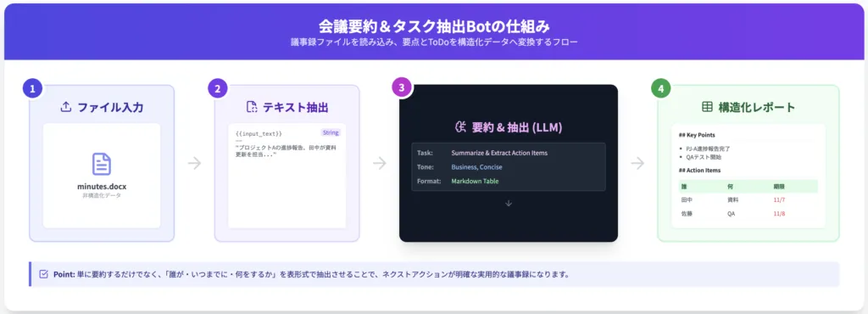Click the file-scan icon beside テキスト抽出
Viewport: 868px width, 314px height.
point(252,108)
